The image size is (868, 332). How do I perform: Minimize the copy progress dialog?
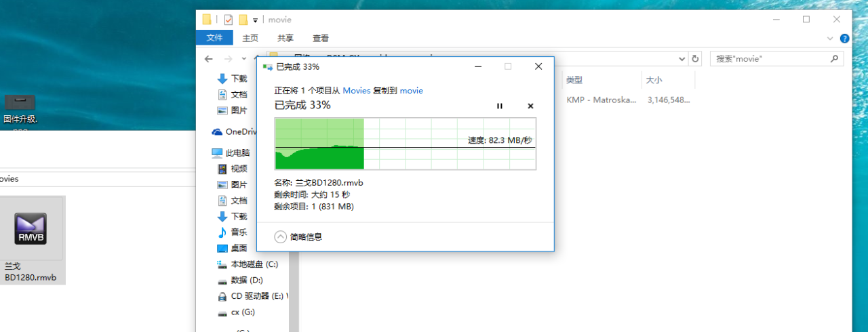coord(478,66)
